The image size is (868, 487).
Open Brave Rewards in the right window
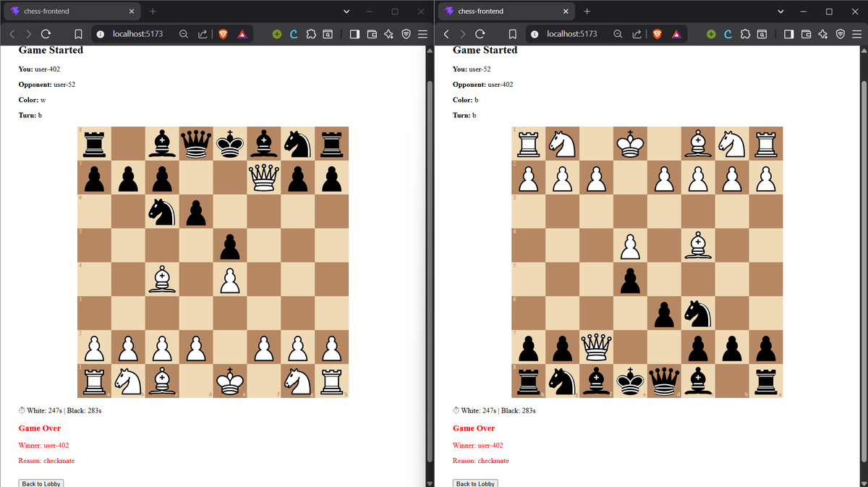pos(676,34)
